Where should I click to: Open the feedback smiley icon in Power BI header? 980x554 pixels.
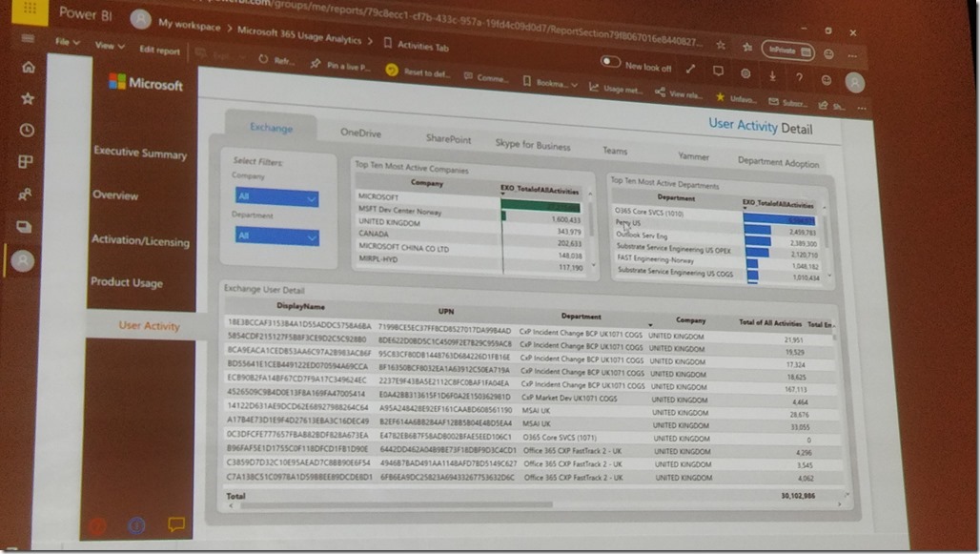[827, 80]
